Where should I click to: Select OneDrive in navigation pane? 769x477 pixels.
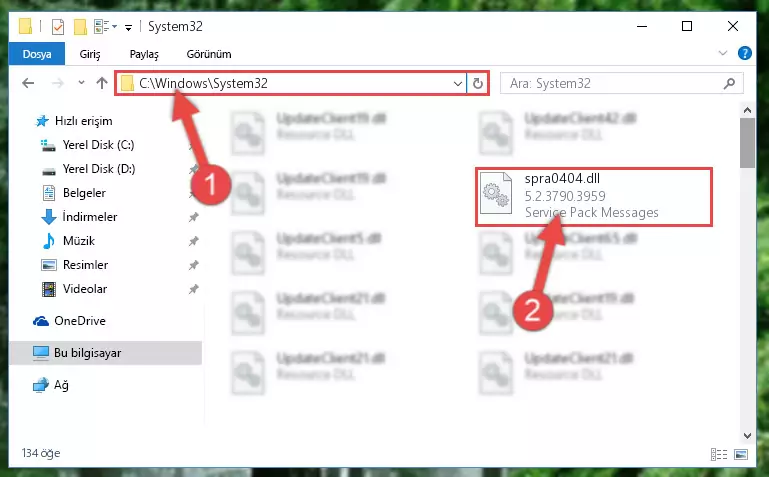(x=80, y=321)
